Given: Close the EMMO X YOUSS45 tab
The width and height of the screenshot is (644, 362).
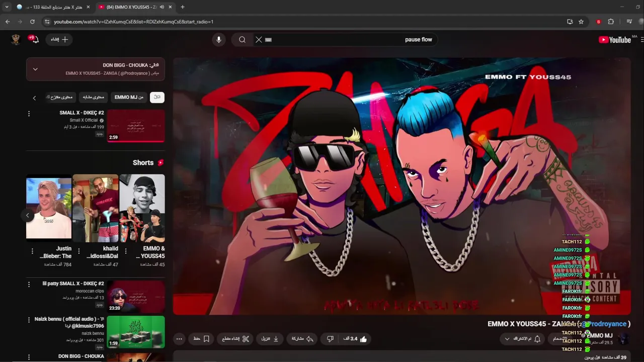Looking at the screenshot, I should click(170, 7).
